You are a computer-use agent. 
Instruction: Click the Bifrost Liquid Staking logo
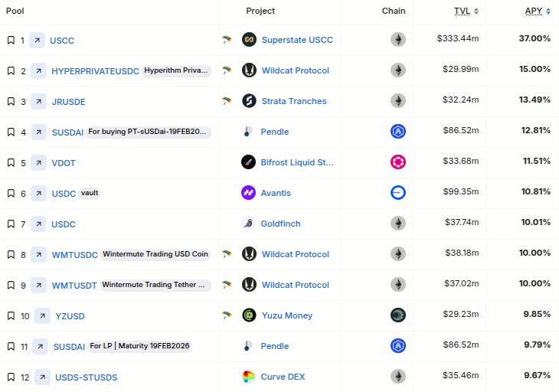[x=248, y=162]
